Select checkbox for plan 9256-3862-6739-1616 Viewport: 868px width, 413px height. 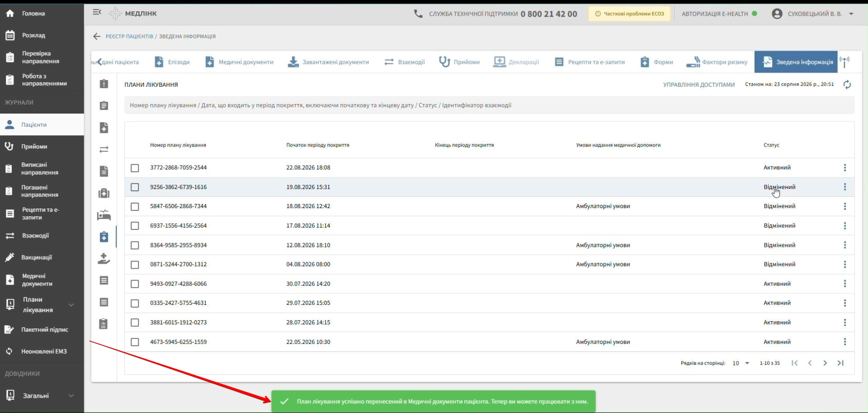(135, 187)
